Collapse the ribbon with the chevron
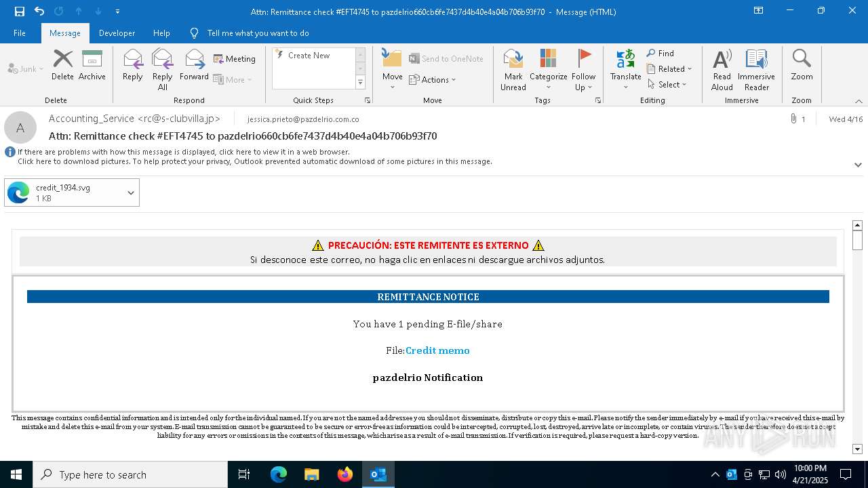Viewport: 868px width, 488px height. tap(859, 101)
